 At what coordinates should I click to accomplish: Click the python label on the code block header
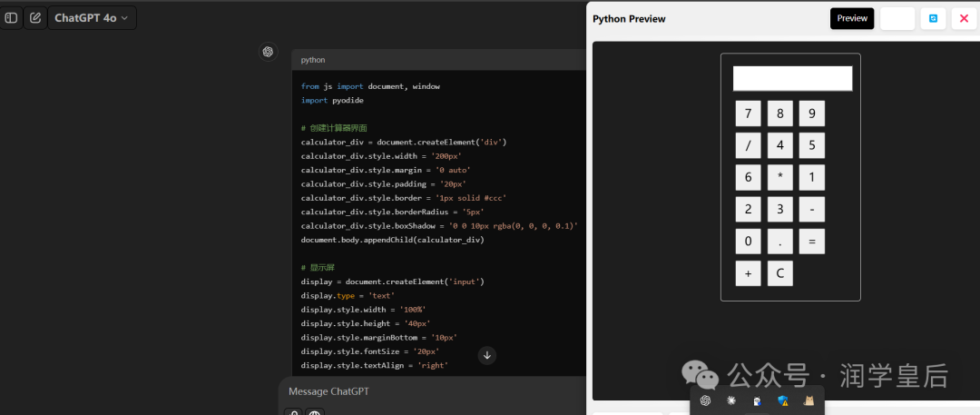point(313,60)
